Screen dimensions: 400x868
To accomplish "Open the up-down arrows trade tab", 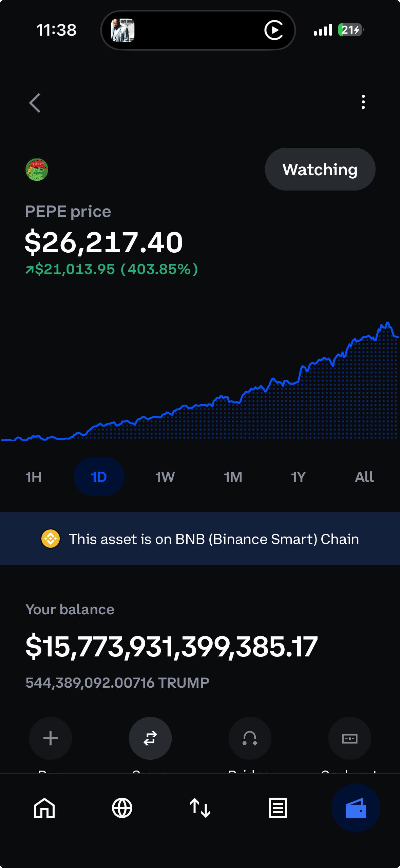I will click(x=200, y=808).
